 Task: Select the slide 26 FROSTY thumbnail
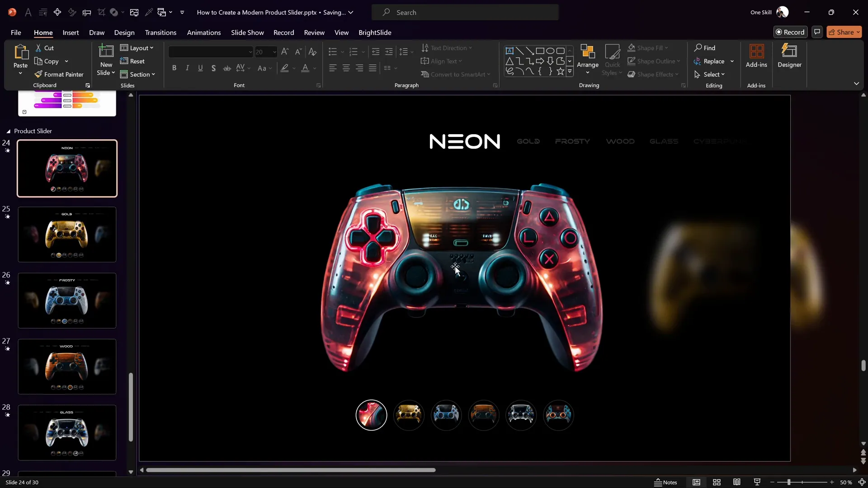point(67,300)
